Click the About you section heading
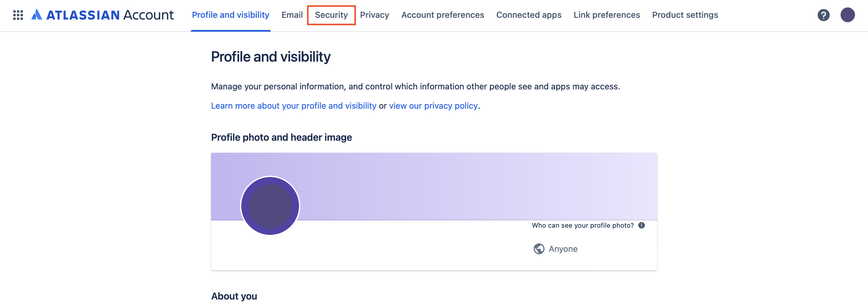This screenshot has width=868, height=308. click(x=234, y=296)
